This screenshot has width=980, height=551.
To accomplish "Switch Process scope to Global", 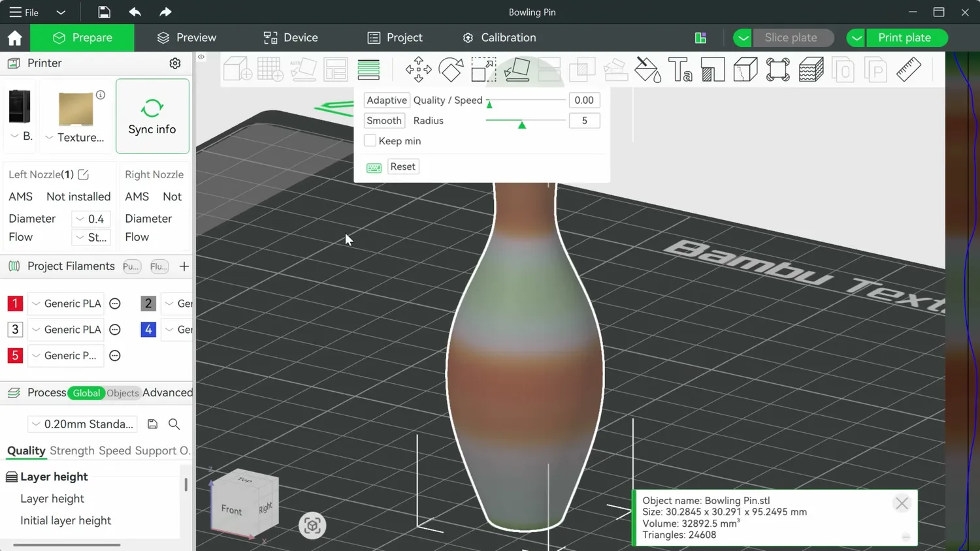I will [x=86, y=393].
